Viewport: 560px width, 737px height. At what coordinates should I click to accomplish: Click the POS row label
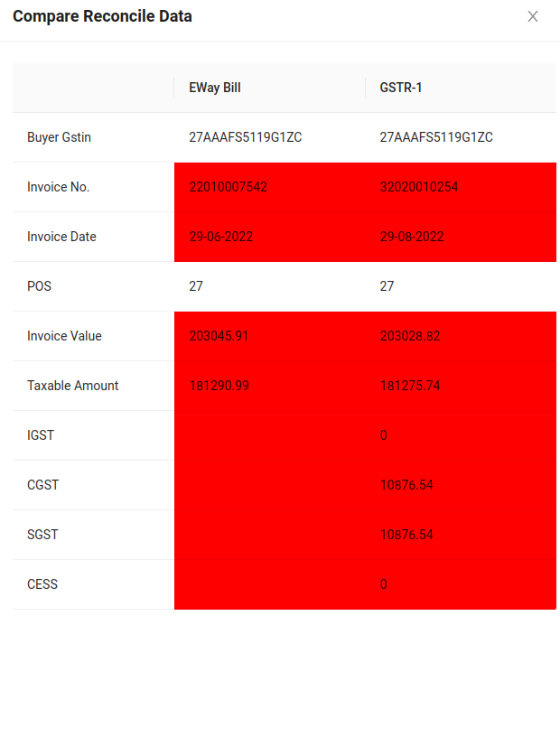(x=39, y=286)
